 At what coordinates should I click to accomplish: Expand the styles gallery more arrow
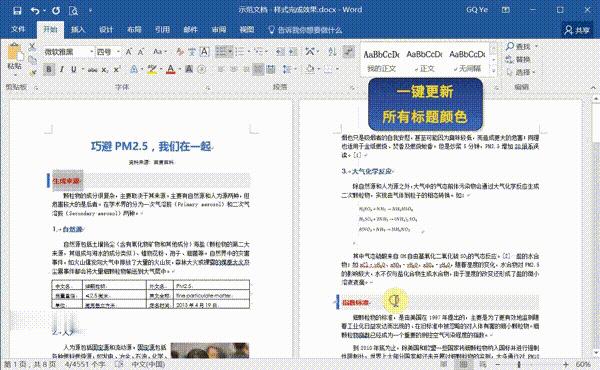pyautogui.click(x=493, y=71)
